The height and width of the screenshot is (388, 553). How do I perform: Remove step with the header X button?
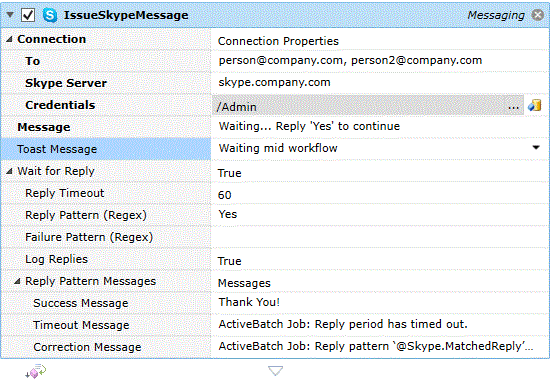538,15
